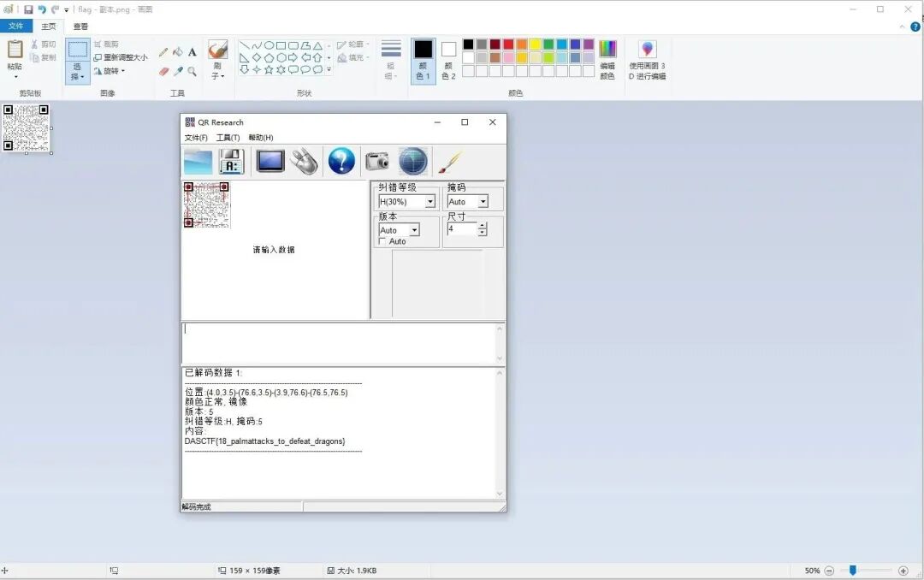This screenshot has height=580, width=924.
Task: Select the Color picker eyedropper in Paint
Action: point(178,71)
